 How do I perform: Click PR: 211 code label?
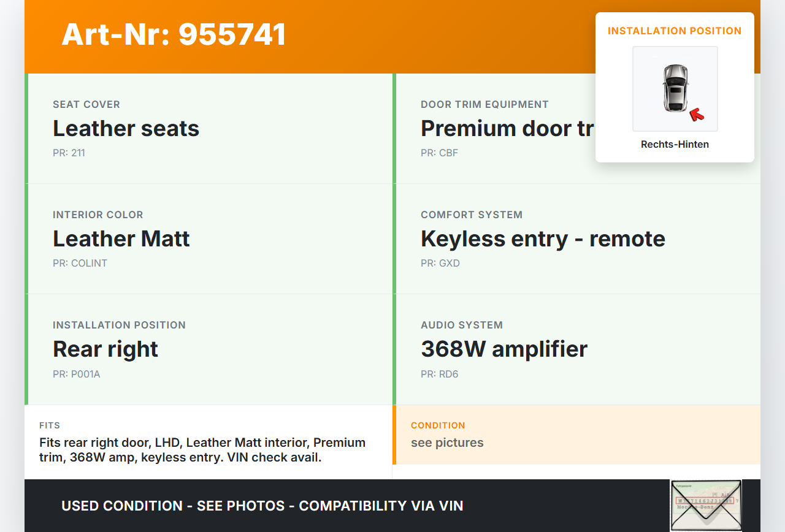(69, 153)
